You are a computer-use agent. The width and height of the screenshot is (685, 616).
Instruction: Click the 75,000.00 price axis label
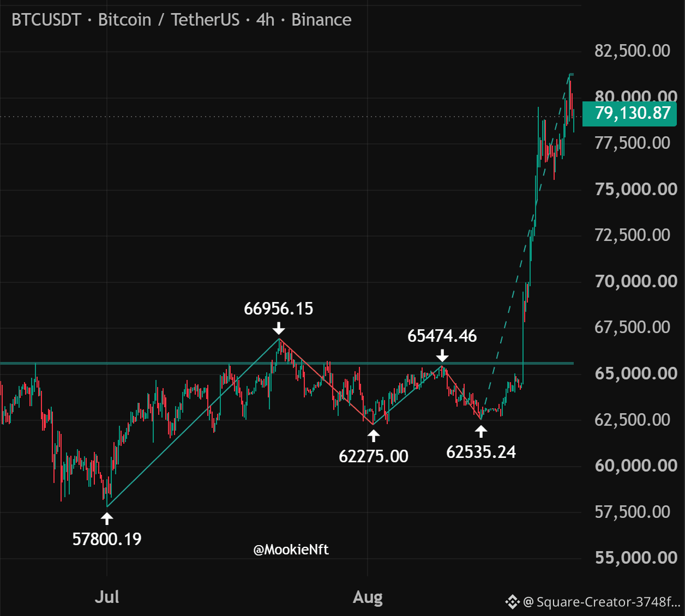coord(636,189)
